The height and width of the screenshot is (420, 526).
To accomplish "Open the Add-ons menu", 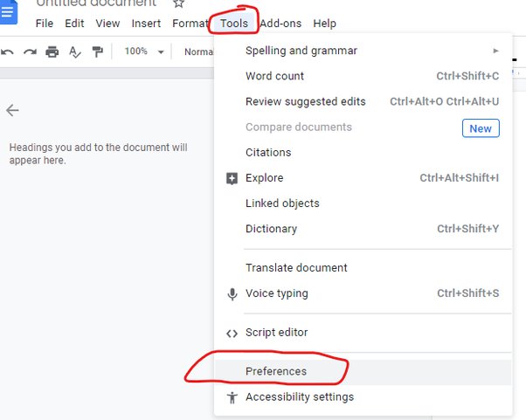I will coord(280,24).
